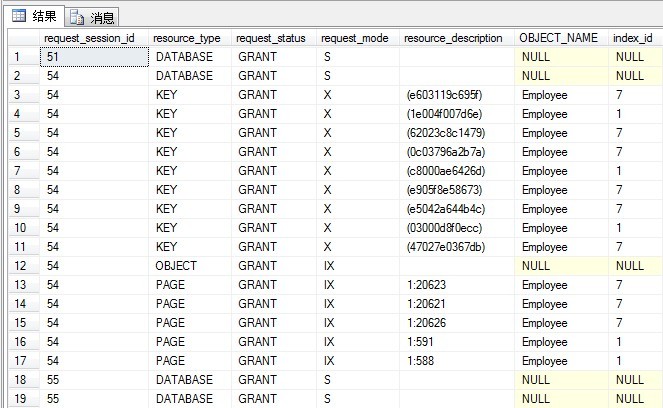Click the OBJECT_NAME column header
This screenshot has width=663, height=408.
point(559,38)
